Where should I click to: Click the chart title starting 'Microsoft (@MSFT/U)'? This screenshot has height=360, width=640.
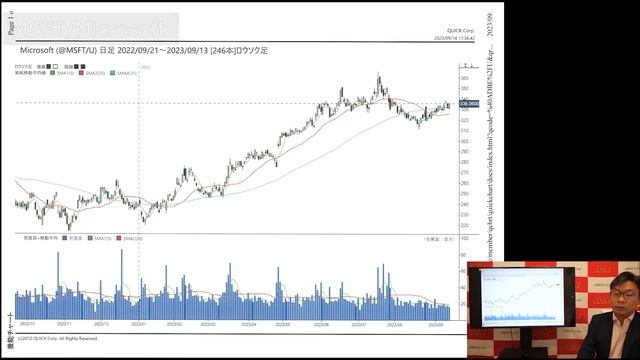[x=144, y=51]
